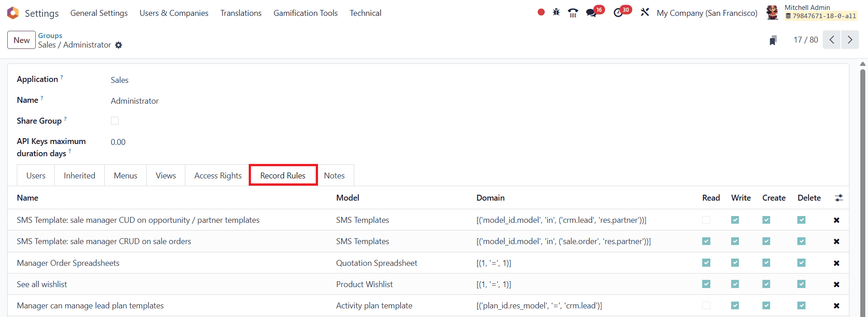
Task: Toggle Read for Manager Order Spreadsheets rule
Action: (706, 263)
